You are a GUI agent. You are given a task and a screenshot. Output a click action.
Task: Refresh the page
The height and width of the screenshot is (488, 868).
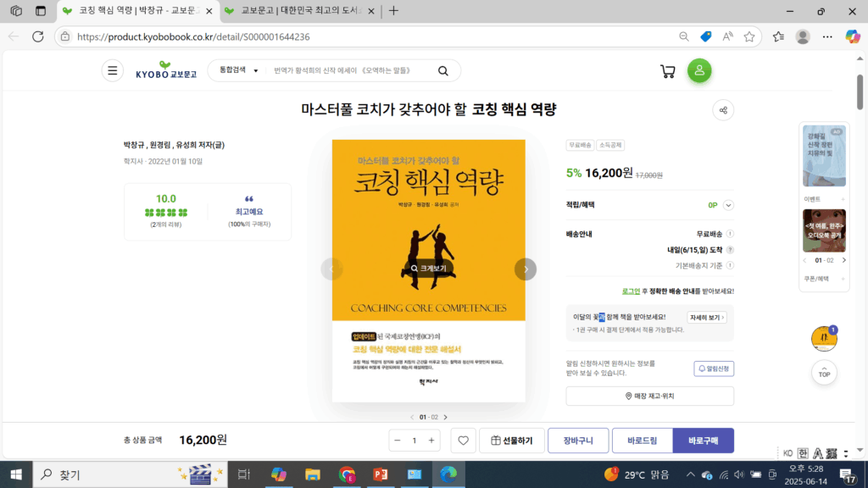pyautogui.click(x=37, y=36)
